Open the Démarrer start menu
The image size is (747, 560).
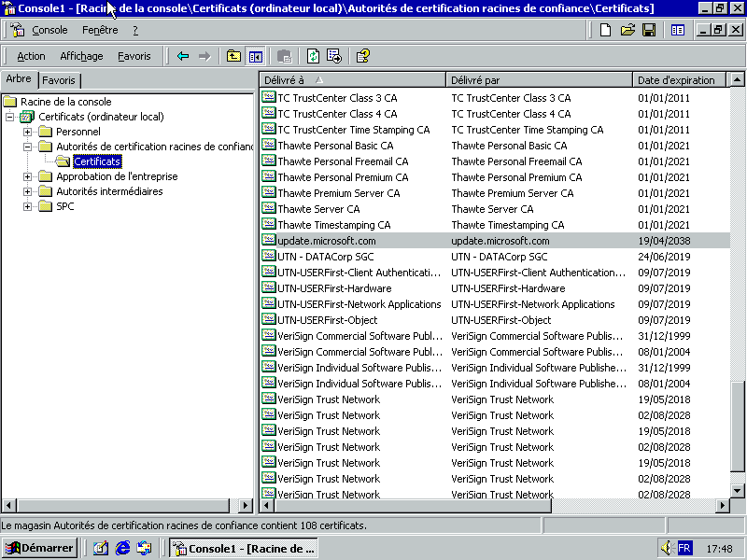coord(39,548)
